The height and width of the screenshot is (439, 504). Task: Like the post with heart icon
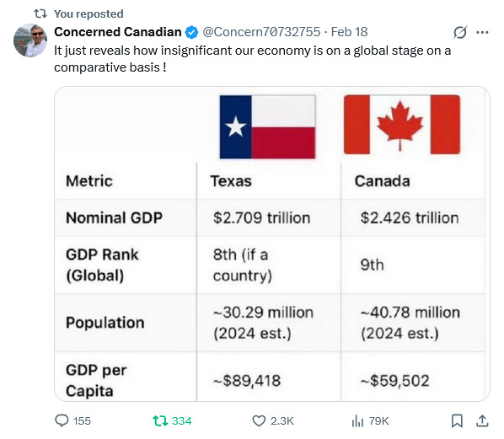pos(259,420)
